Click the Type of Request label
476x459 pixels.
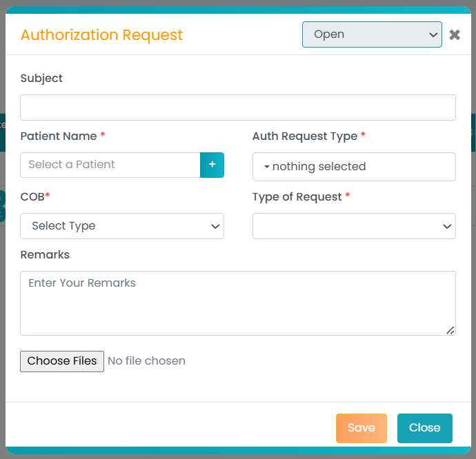[x=297, y=197]
